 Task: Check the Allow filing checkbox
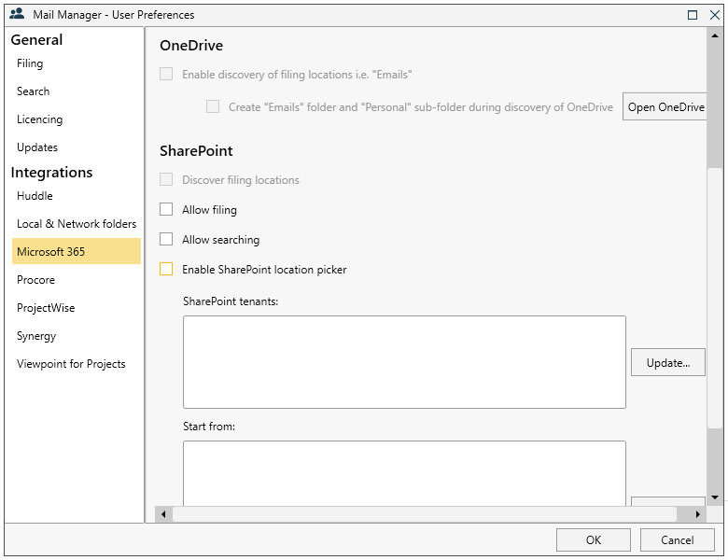point(166,210)
